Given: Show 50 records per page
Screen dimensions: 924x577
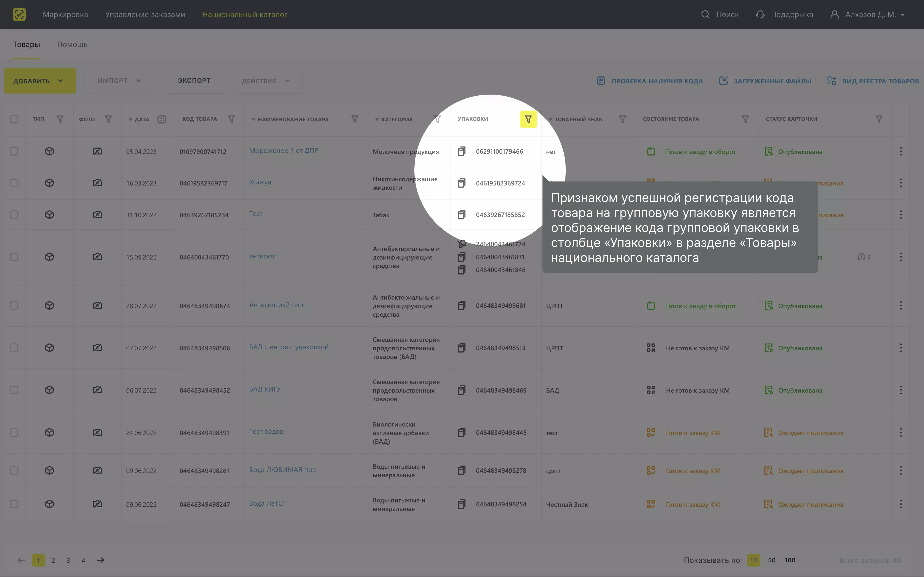Looking at the screenshot, I should click(772, 560).
